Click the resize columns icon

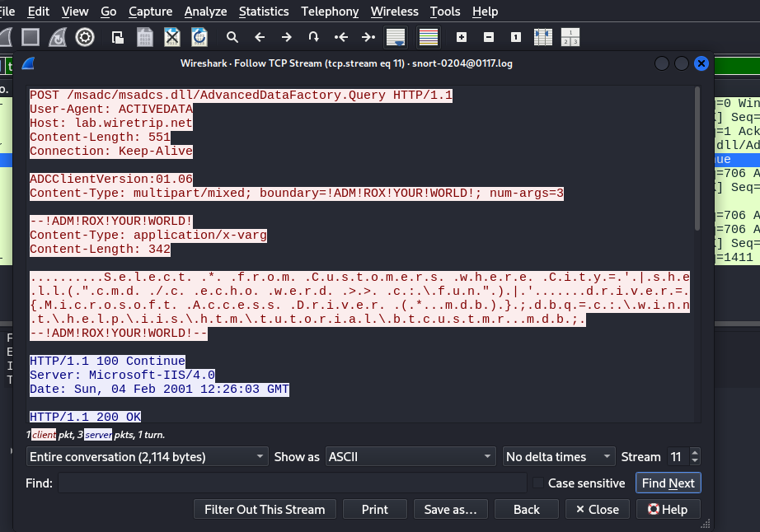[x=543, y=37]
